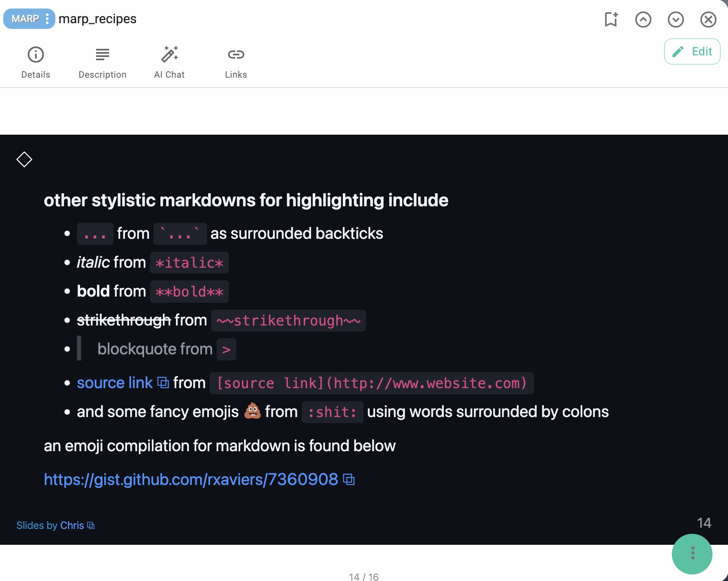Click the backtick-wrapped `...` code snippet
The height and width of the screenshot is (581, 728).
[x=180, y=234]
